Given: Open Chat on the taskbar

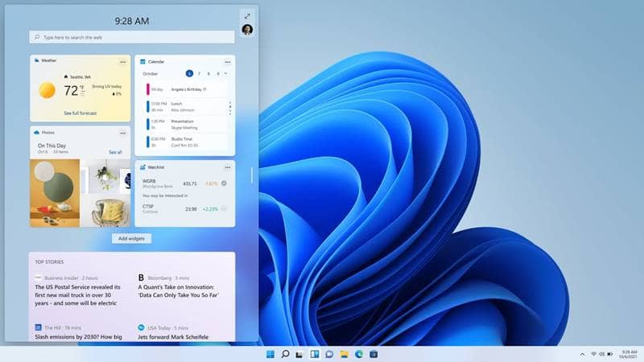Looking at the screenshot, I should [x=329, y=354].
